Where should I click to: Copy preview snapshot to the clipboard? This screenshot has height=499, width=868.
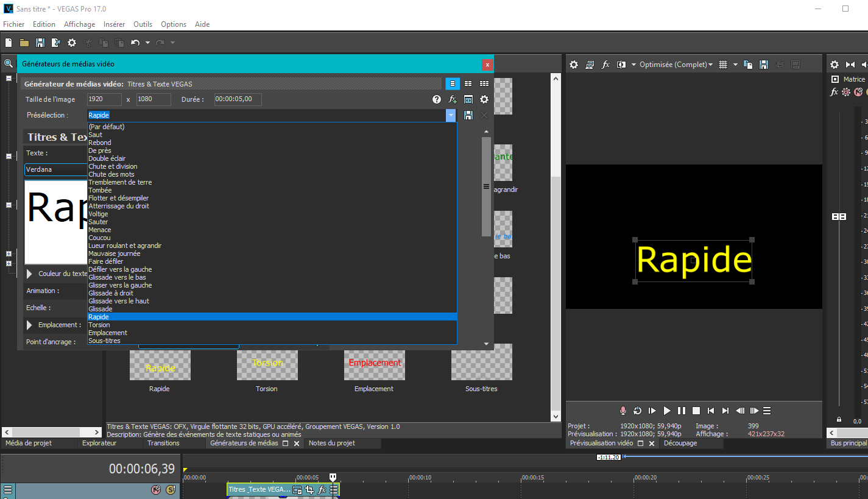coord(748,65)
